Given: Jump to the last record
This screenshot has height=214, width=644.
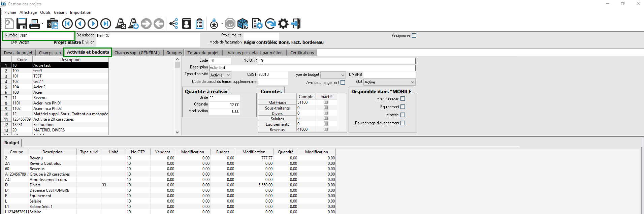Looking at the screenshot, I should coord(106,24).
